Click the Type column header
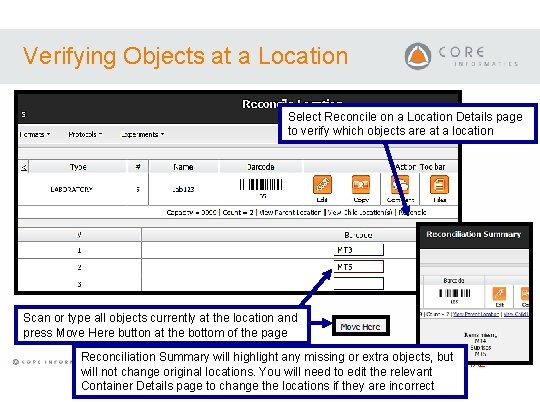The width and height of the screenshot is (540, 405). (x=78, y=167)
